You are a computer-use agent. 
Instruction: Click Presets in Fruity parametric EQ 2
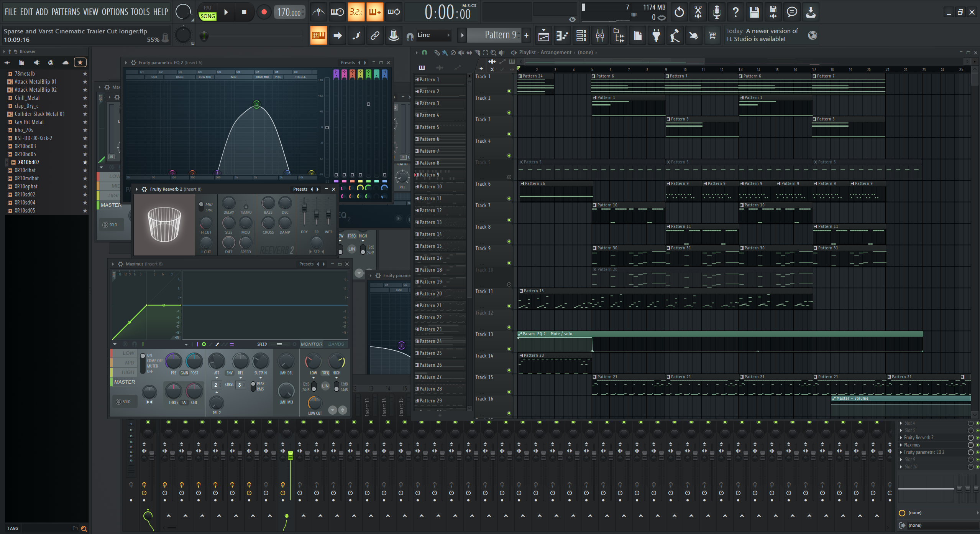(348, 63)
